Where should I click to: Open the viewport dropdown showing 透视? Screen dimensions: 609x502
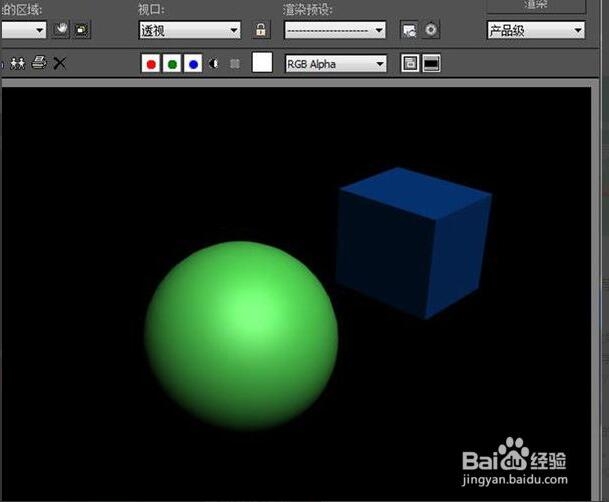(190, 30)
